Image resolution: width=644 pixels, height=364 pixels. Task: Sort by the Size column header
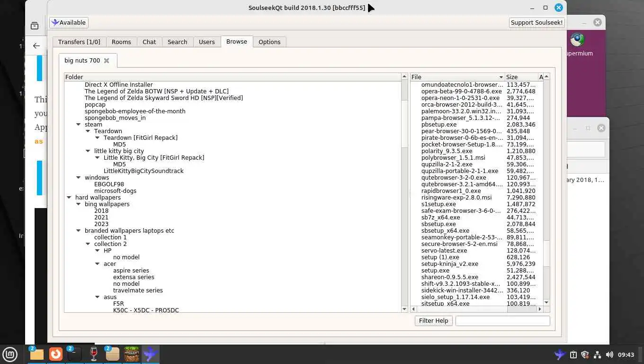pos(521,77)
